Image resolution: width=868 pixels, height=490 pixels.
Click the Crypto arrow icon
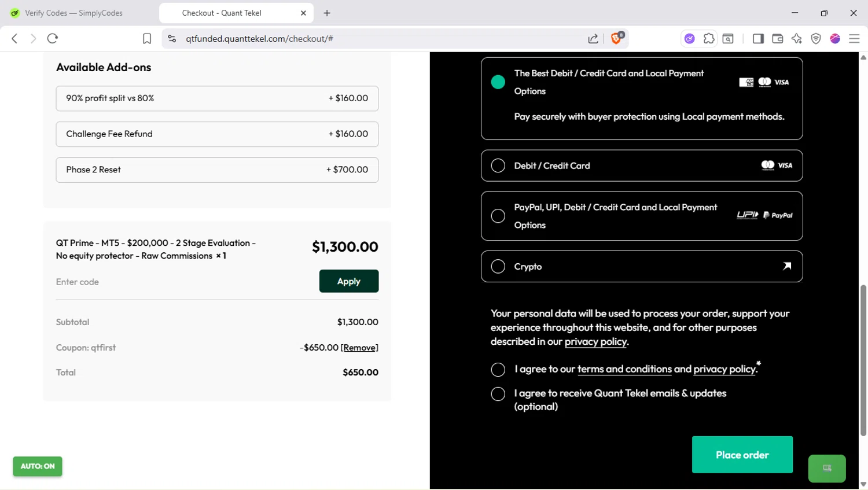(x=787, y=266)
